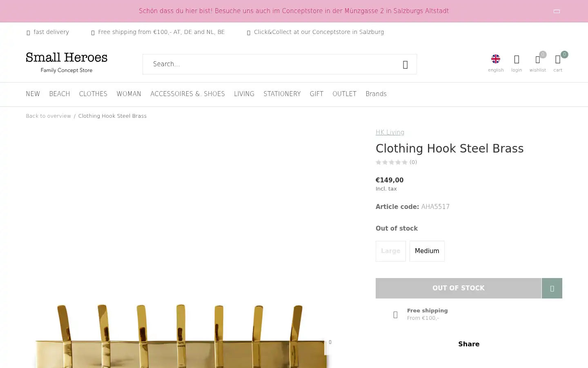
Task: Open the LIVING menu
Action: (244, 94)
